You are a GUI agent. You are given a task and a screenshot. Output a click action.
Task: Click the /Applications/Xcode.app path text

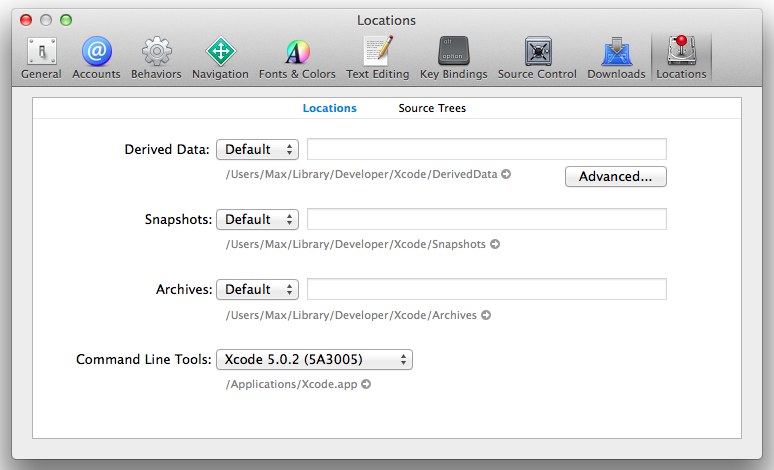(291, 384)
